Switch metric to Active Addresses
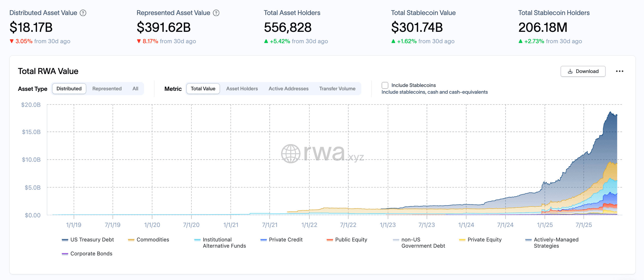This screenshot has width=644, height=280. 288,89
